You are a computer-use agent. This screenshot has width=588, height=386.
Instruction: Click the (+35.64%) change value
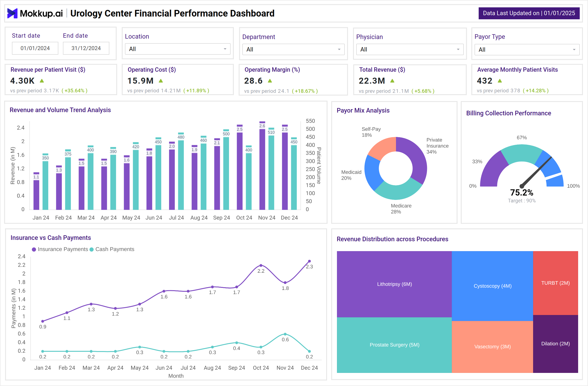(x=75, y=91)
